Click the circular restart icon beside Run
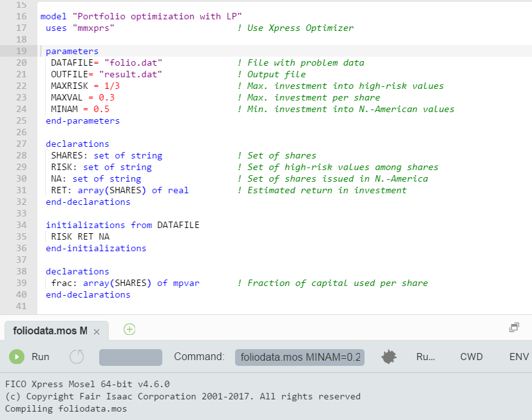Viewport: 532px width, 420px height. point(77,357)
